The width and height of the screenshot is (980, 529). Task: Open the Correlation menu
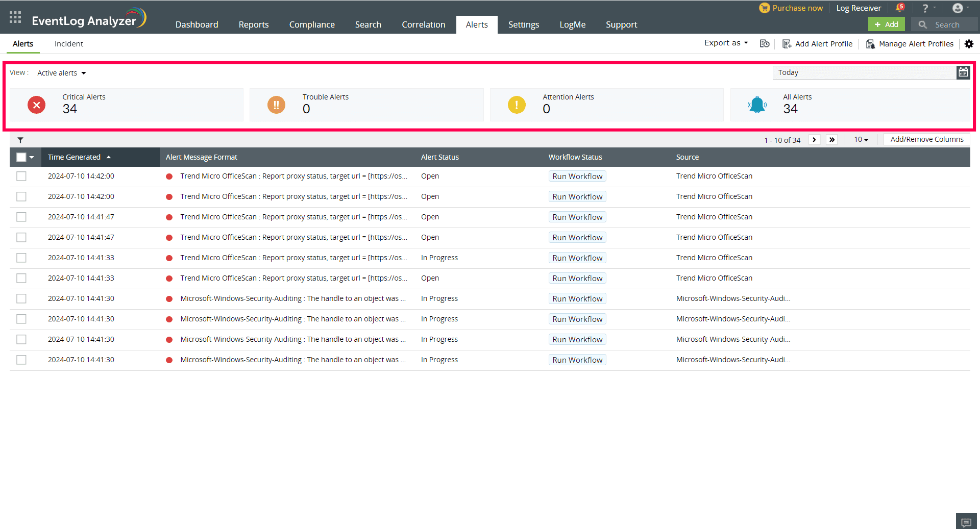[423, 24]
